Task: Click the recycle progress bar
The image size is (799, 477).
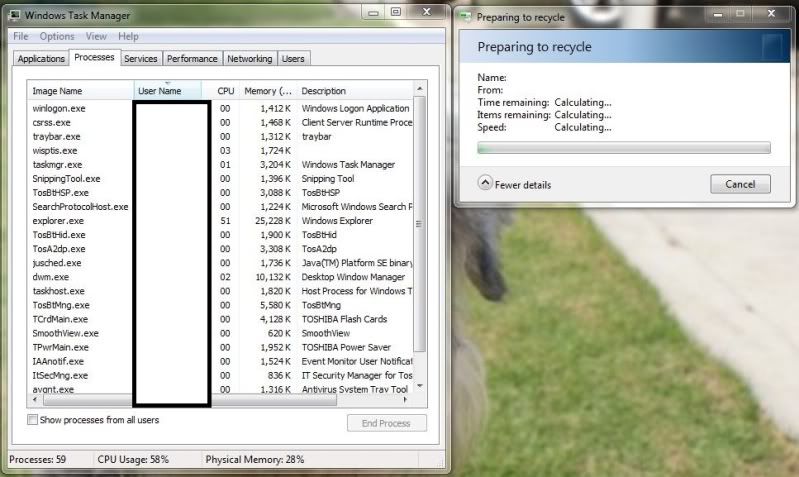Action: 624,148
